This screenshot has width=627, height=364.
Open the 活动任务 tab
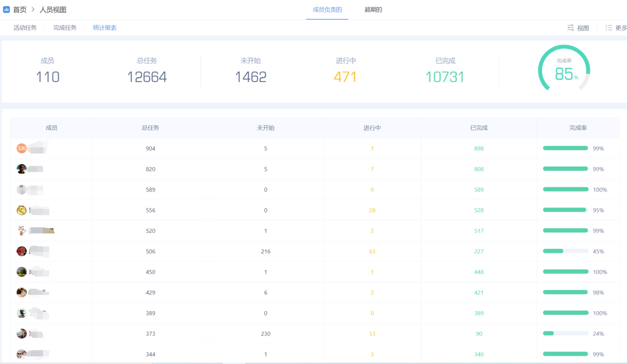click(x=25, y=28)
